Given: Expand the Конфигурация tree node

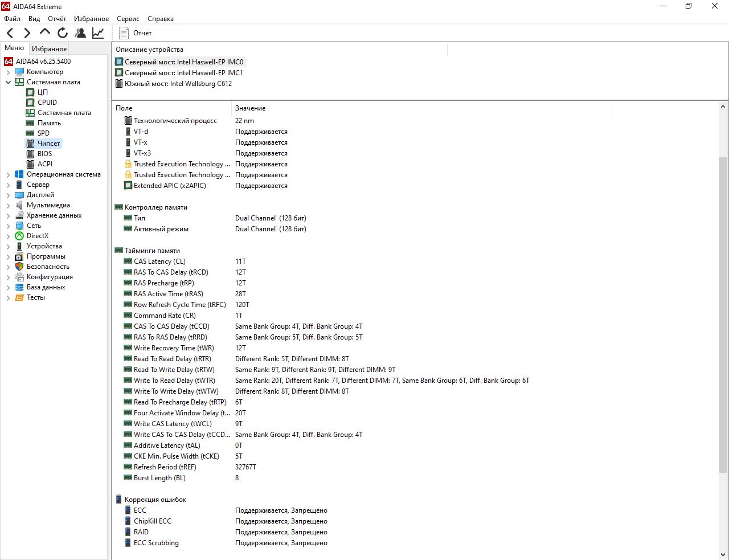Looking at the screenshot, I should (9, 277).
